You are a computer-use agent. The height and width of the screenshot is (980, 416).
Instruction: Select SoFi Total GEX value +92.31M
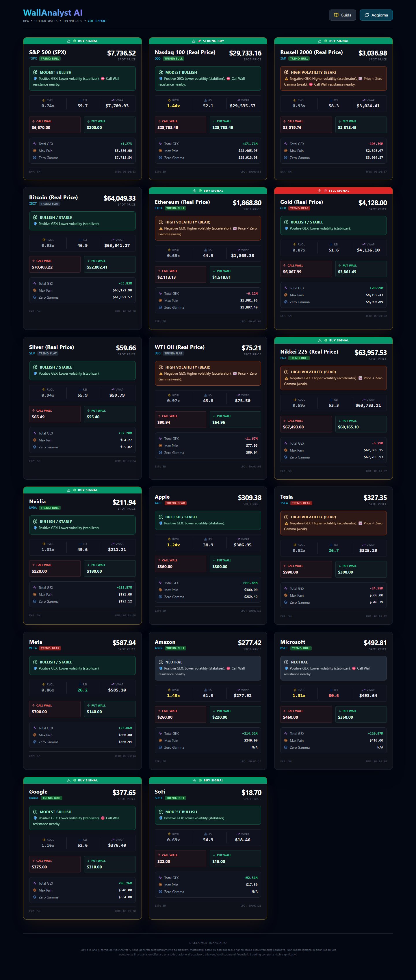pyautogui.click(x=250, y=878)
